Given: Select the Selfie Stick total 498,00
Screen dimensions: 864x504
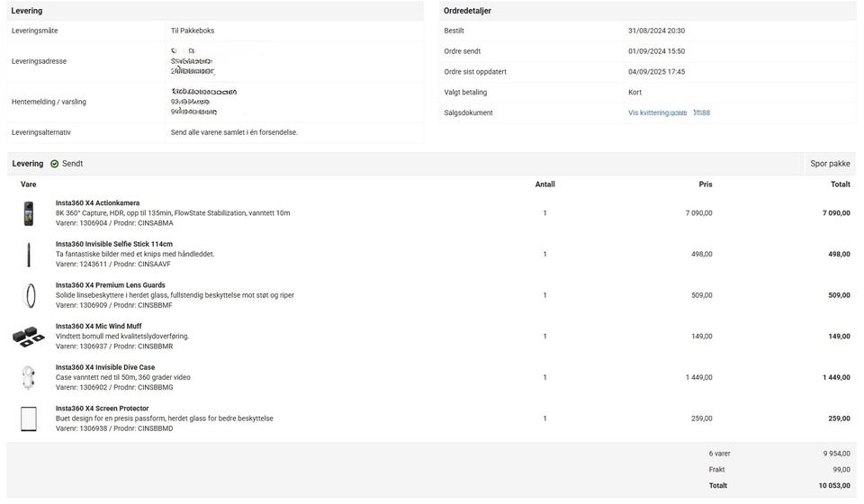Looking at the screenshot, I should (839, 255).
